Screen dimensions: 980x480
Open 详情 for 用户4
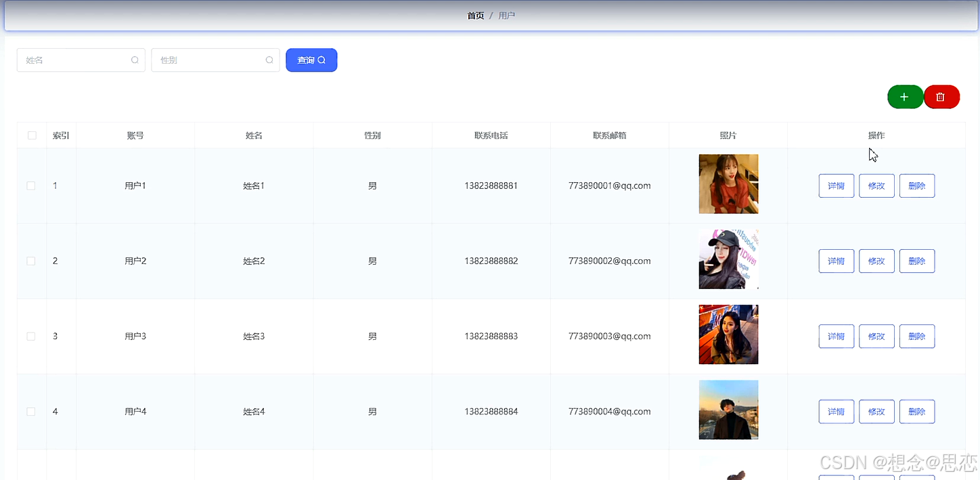837,412
